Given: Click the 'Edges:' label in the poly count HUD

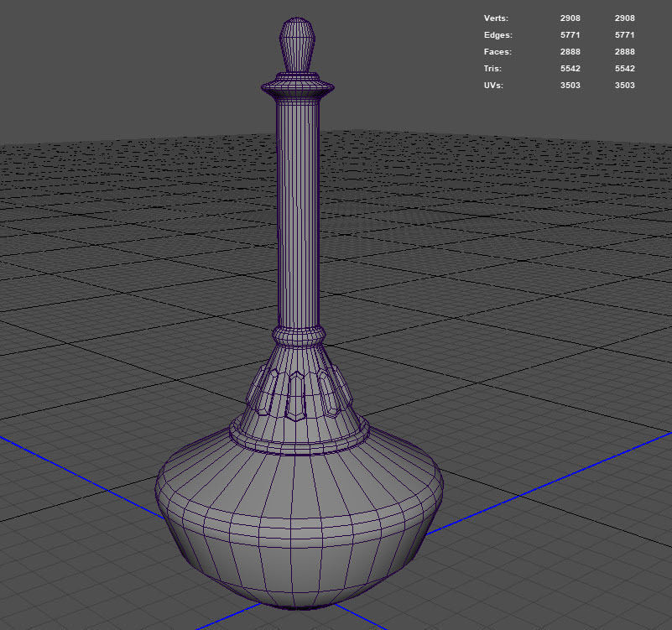Looking at the screenshot, I should tap(498, 34).
